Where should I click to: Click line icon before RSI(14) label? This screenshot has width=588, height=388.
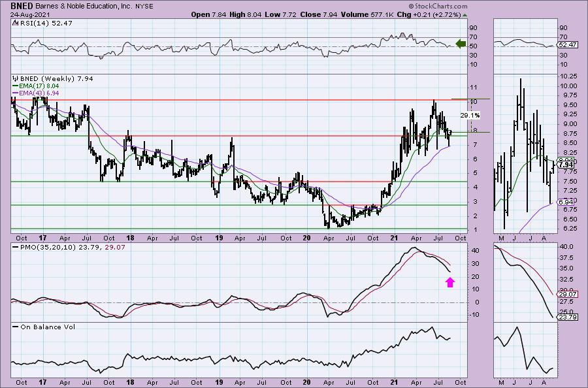[14, 23]
